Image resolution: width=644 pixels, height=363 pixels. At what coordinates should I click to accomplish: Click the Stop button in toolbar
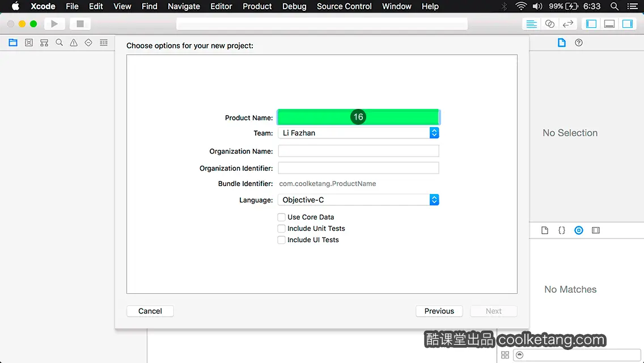click(80, 24)
